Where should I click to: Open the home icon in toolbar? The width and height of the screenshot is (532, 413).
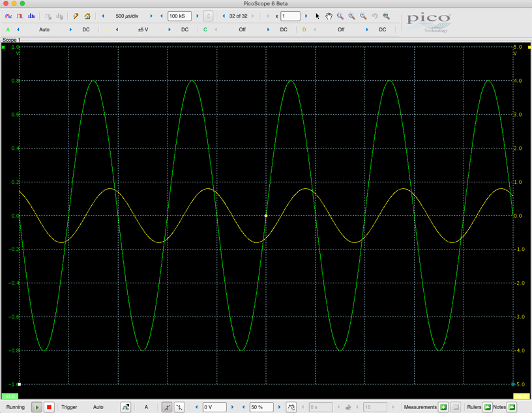click(87, 16)
